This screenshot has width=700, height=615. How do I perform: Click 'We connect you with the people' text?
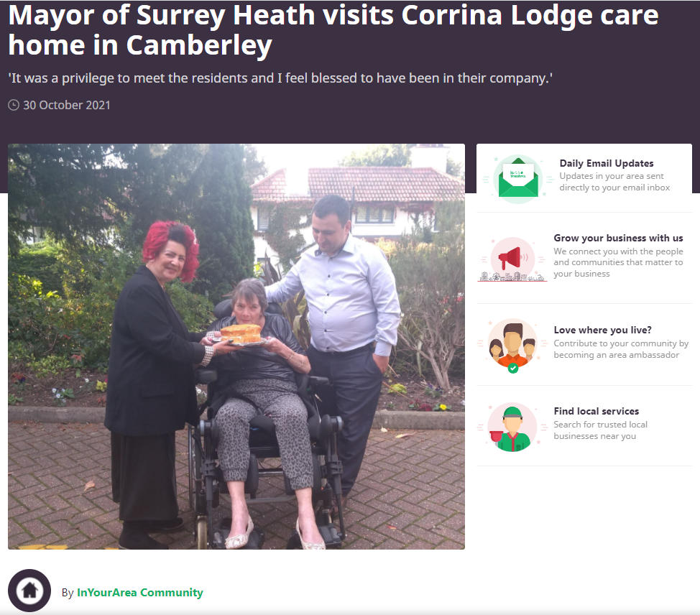click(618, 262)
